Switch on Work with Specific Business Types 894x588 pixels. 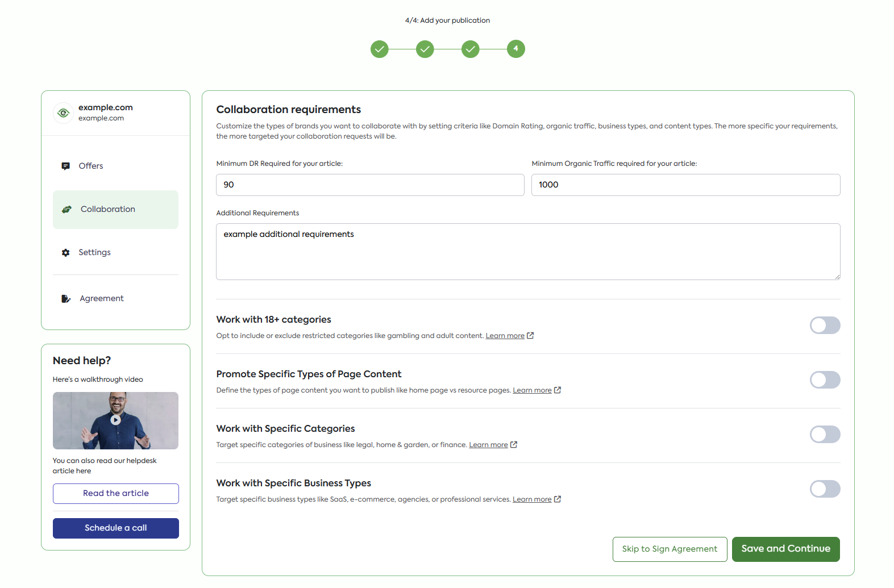pyautogui.click(x=825, y=489)
